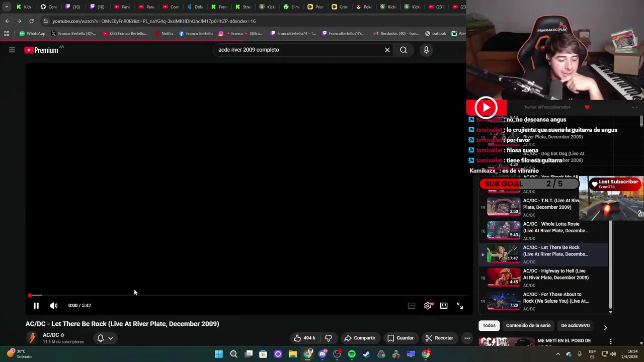This screenshot has width=644, height=362.
Task: Open the WhatsApp bookmark
Action: (32, 34)
